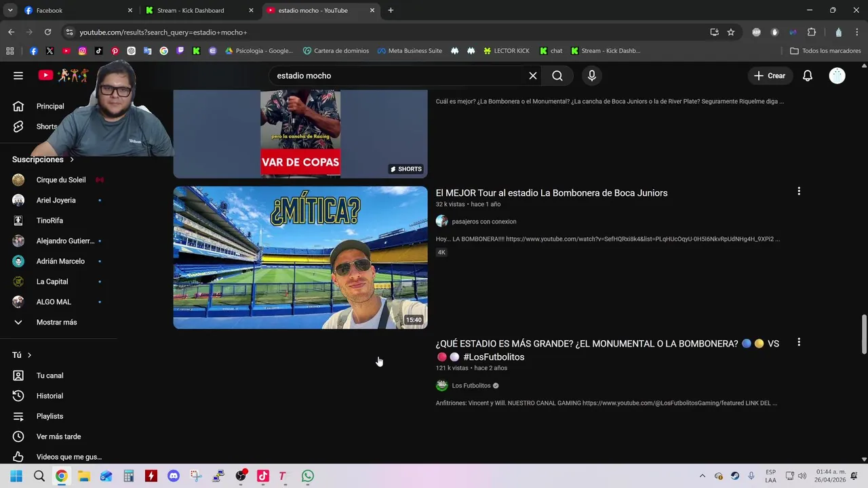Open ¿QUÉ ESTADIO ES MÁS GRANDE? video title
868x488 pixels.
point(608,350)
